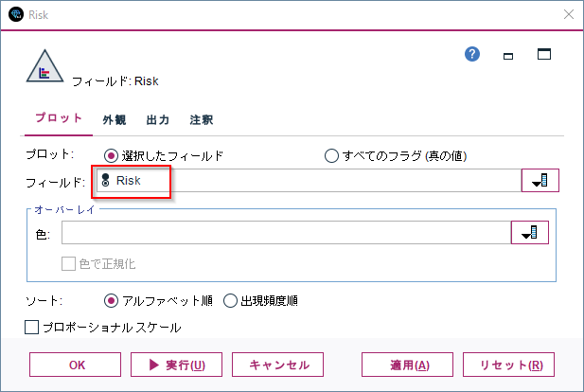Click the ソート: label
This screenshot has height=392, width=584.
pyautogui.click(x=44, y=301)
